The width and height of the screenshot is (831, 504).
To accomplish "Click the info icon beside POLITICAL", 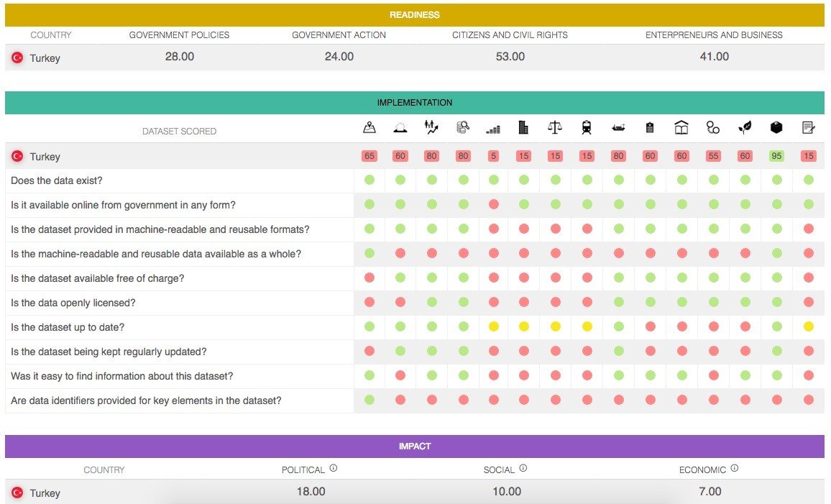I will tap(334, 468).
